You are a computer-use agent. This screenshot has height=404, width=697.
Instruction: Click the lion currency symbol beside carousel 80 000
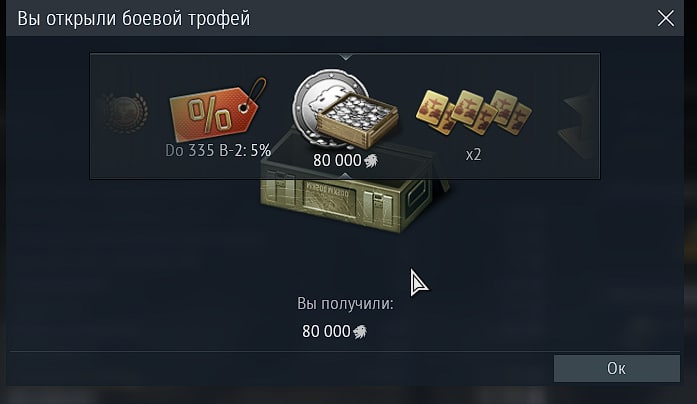(x=371, y=160)
